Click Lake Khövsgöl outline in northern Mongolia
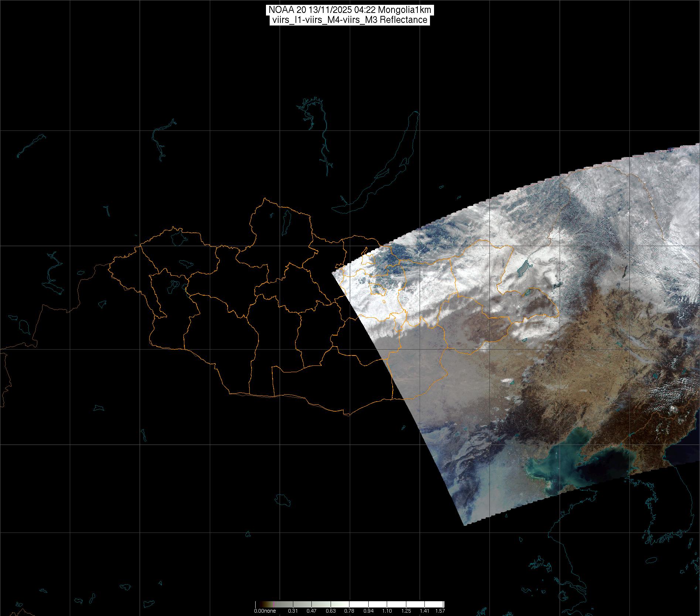Viewport: 700px width, 616px height. (x=286, y=221)
